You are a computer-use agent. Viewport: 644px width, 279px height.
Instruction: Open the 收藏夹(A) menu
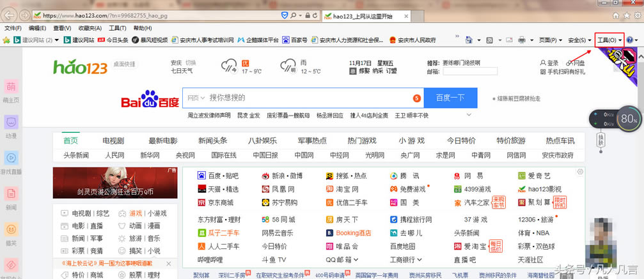pos(89,28)
